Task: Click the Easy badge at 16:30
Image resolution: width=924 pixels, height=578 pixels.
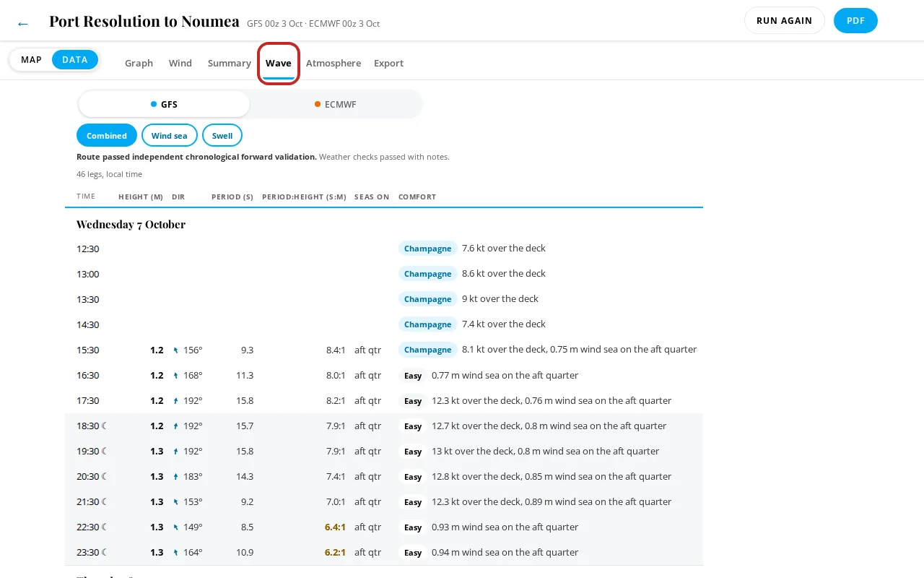Action: pos(413,376)
